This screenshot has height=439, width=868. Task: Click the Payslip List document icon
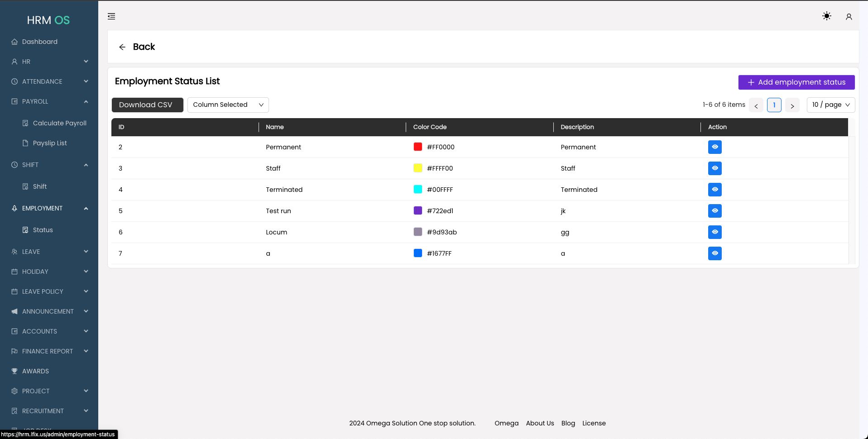point(25,143)
